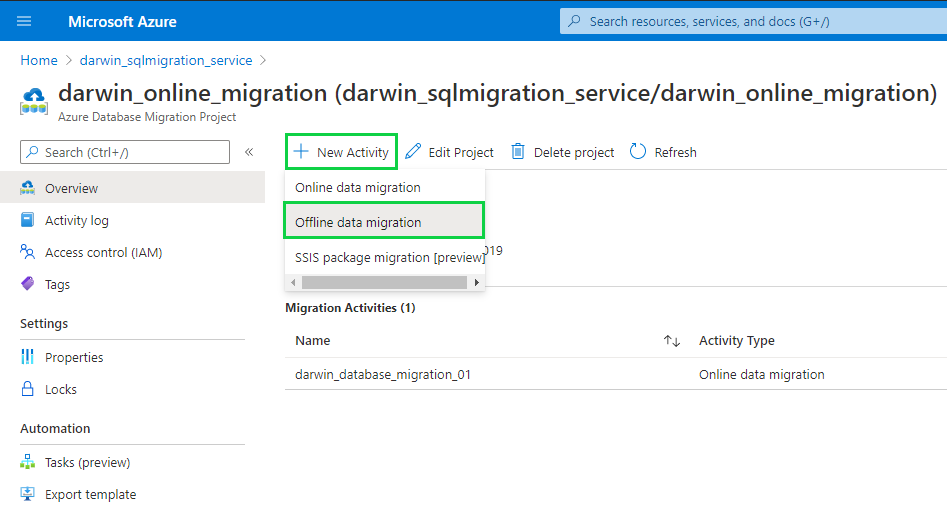
Task: Click the Settings section heading
Action: (44, 324)
